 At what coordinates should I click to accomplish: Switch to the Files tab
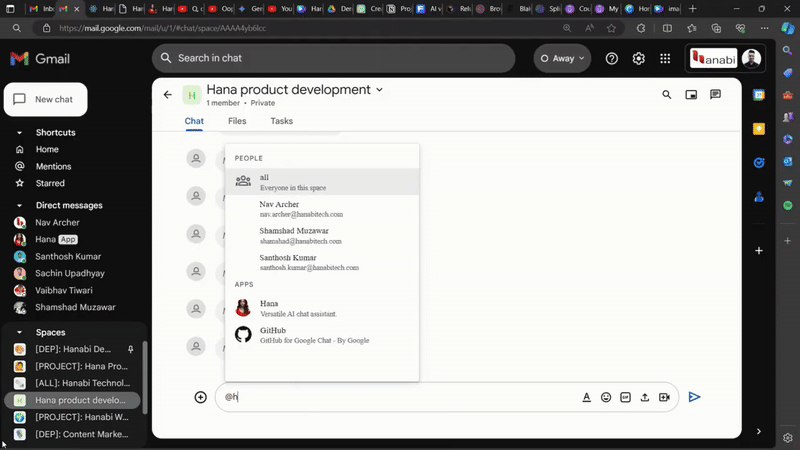[x=237, y=121]
